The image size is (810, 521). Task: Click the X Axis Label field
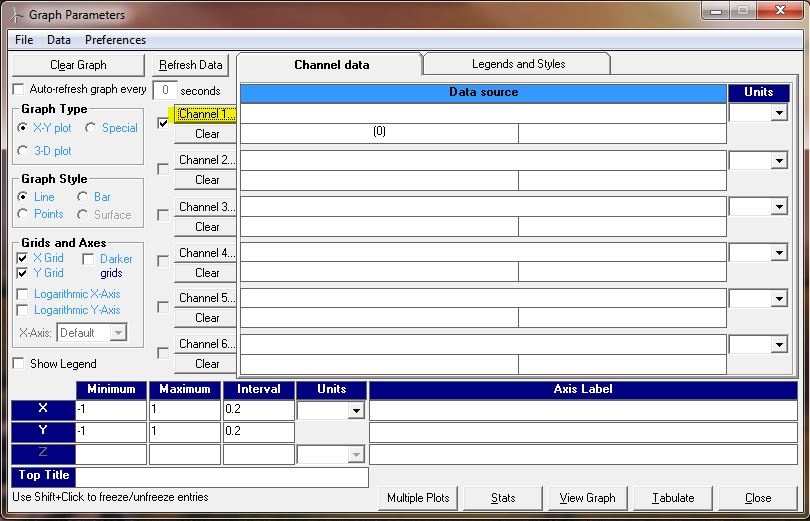(x=583, y=410)
